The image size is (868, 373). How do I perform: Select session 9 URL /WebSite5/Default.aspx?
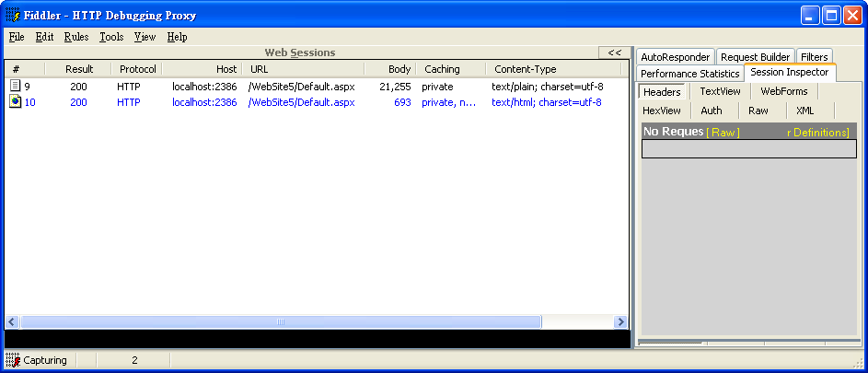(x=301, y=87)
